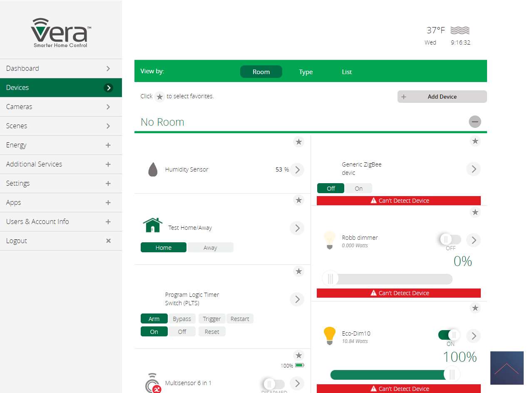Favorite the Humidity Sensor with its star
The image size is (532, 393).
pyautogui.click(x=298, y=142)
